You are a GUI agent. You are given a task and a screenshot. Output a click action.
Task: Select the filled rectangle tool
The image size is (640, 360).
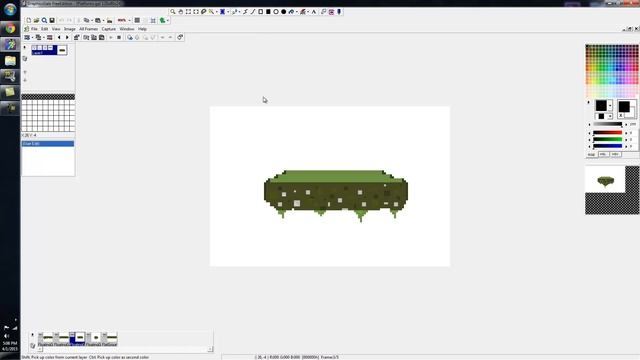tap(268, 12)
